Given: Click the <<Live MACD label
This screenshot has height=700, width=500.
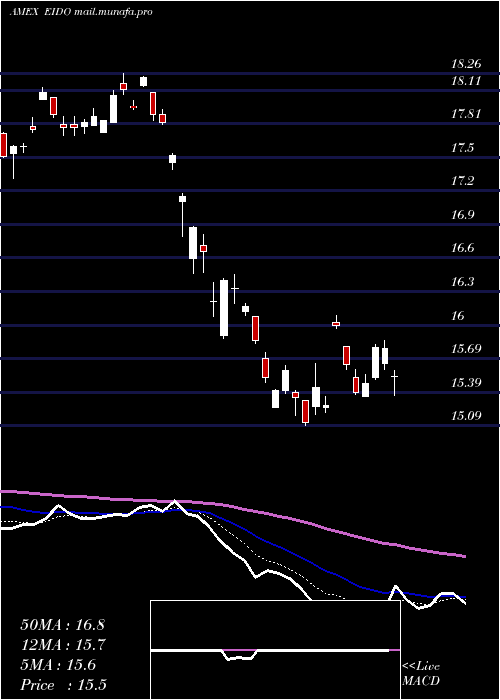Looking at the screenshot, I should 421,674.
